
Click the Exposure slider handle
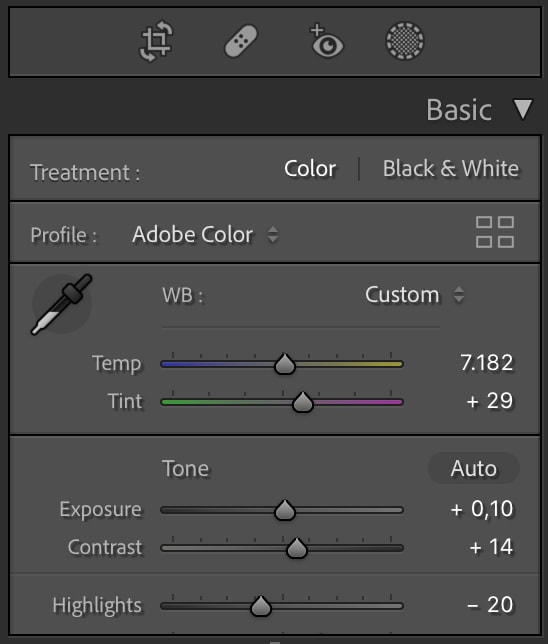[x=285, y=510]
